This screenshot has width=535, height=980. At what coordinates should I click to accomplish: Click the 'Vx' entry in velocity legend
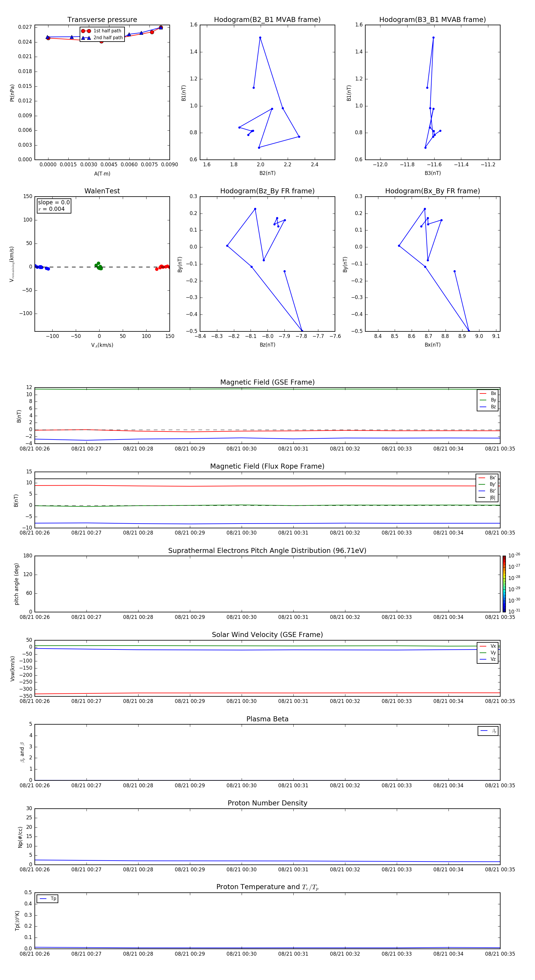click(488, 646)
